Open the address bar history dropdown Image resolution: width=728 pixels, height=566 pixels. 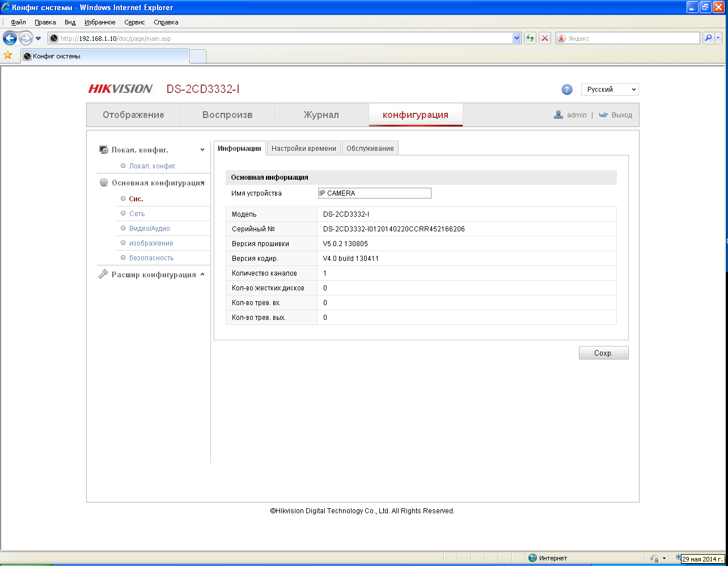click(x=517, y=39)
